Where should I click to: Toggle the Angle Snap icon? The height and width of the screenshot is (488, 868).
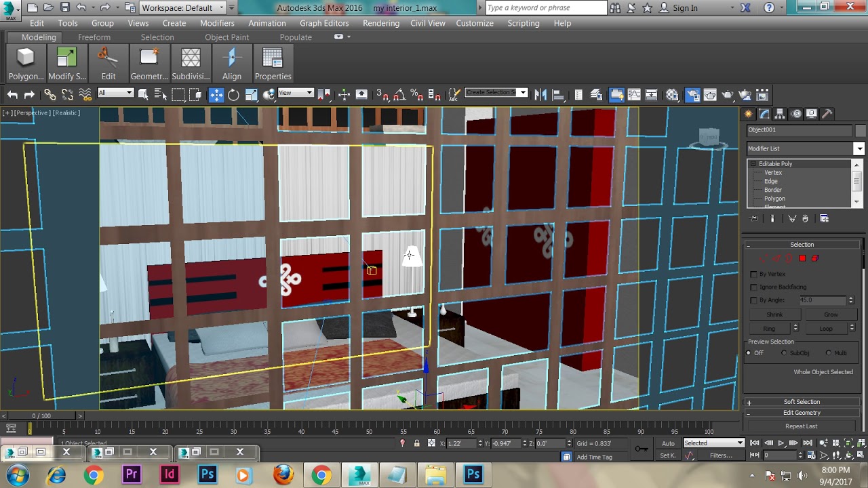[x=399, y=95]
